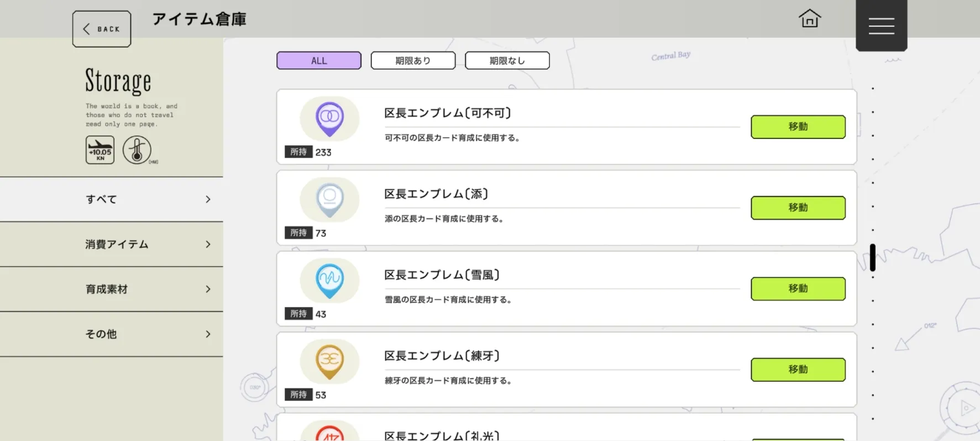Switch to the 期限なし filter tab
This screenshot has width=980, height=441.
point(507,60)
